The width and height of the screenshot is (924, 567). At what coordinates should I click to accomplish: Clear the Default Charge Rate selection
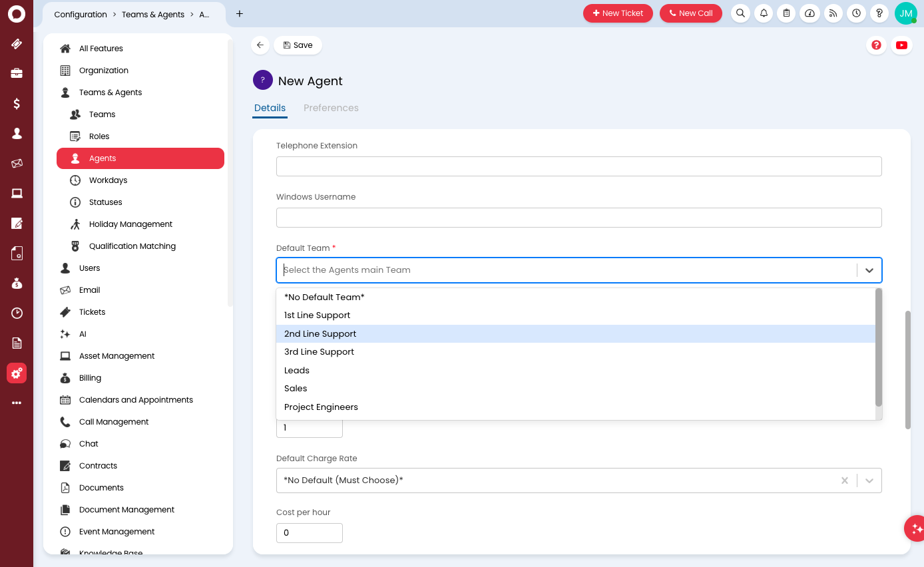(845, 480)
